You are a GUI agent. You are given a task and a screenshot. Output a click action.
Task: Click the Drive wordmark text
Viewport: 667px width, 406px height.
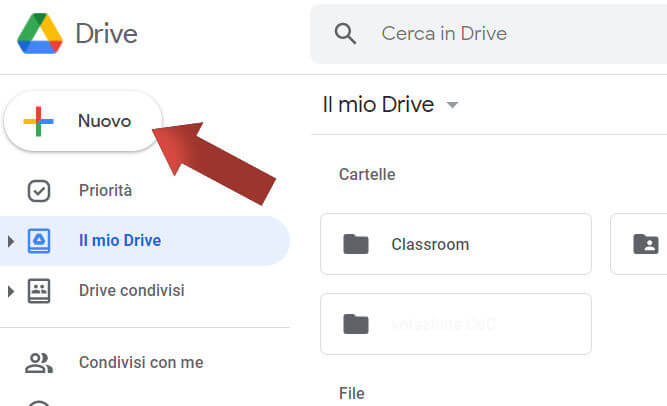coord(106,34)
